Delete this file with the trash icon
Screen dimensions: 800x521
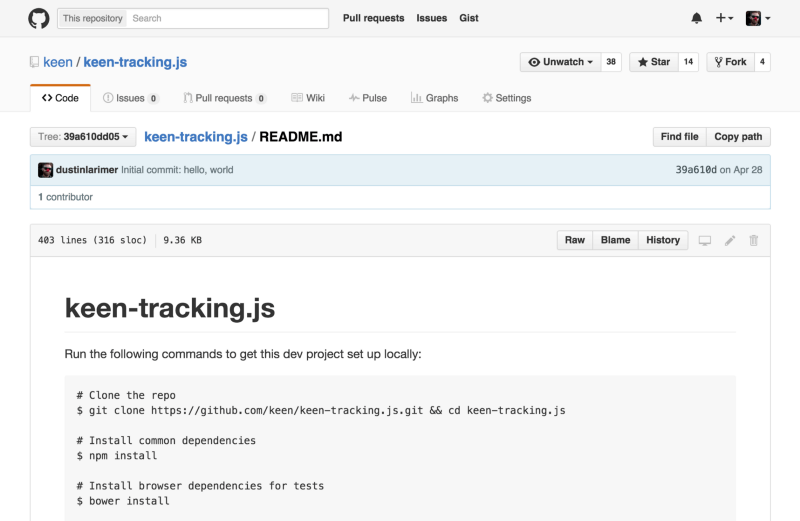point(754,240)
